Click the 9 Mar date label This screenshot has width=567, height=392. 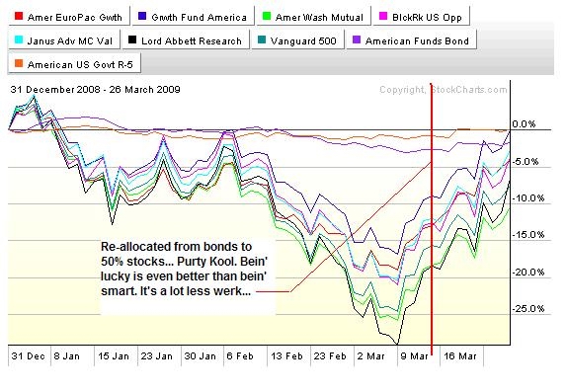414,355
